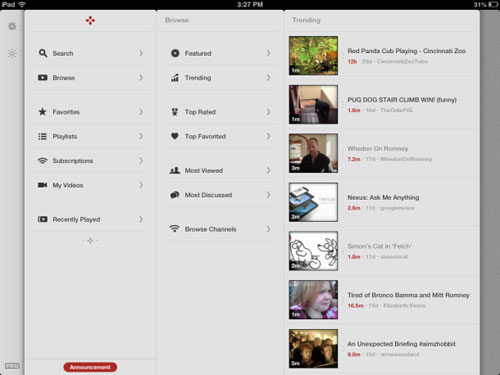Click the Top Rated medal icon

tap(174, 112)
